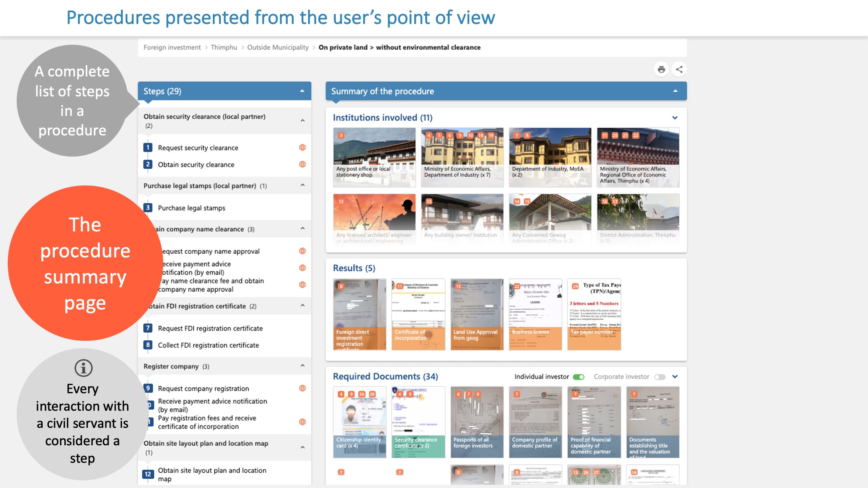Collapse the Register company group
The height and width of the screenshot is (488, 868).
302,366
